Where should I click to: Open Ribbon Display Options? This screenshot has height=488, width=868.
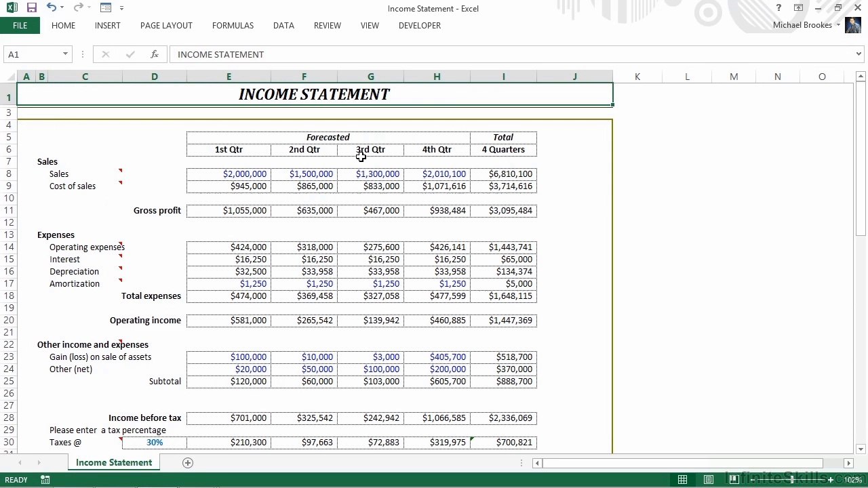798,8
